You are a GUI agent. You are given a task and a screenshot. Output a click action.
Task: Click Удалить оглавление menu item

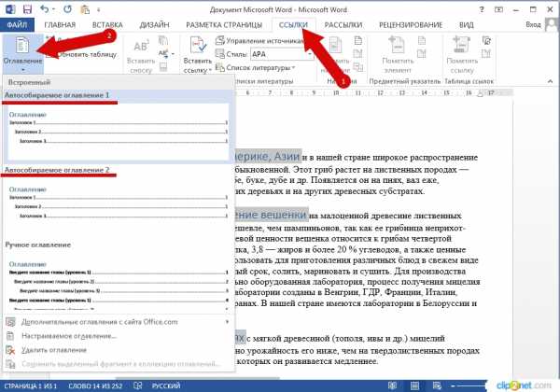tap(119, 350)
